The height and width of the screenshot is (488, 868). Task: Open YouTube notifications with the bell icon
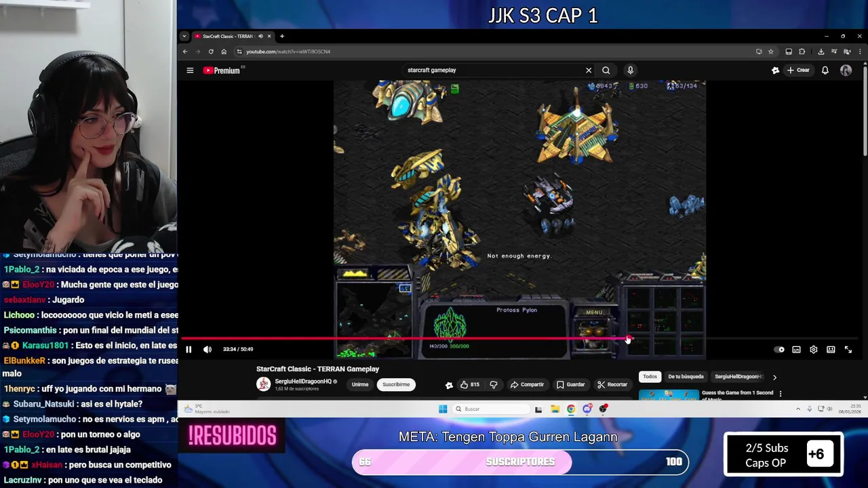825,70
